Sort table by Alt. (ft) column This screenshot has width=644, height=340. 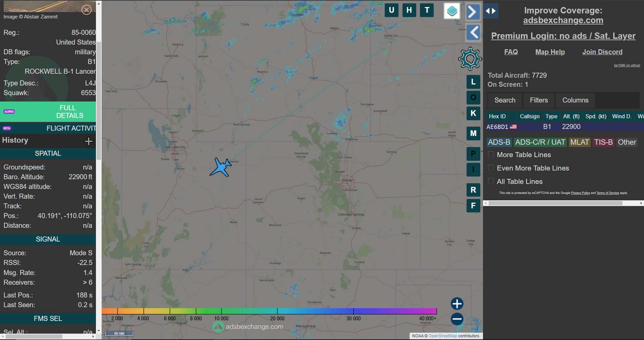click(571, 116)
